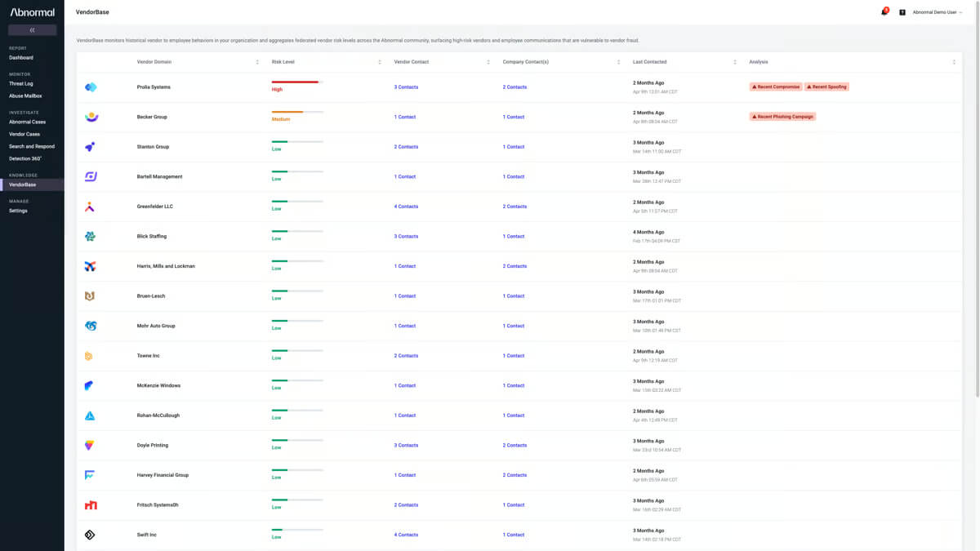
Task: Click the Swift Inc vendor logo
Action: click(x=91, y=535)
